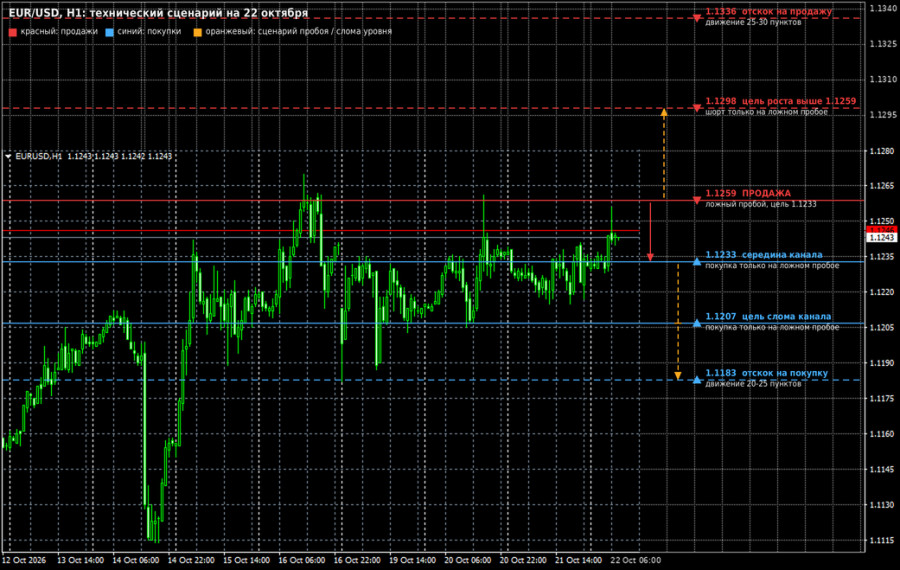Click legend text 'оранжевый: сценарий пробоя / слома уровня'
Image resolution: width=900 pixels, height=570 pixels.
point(298,32)
